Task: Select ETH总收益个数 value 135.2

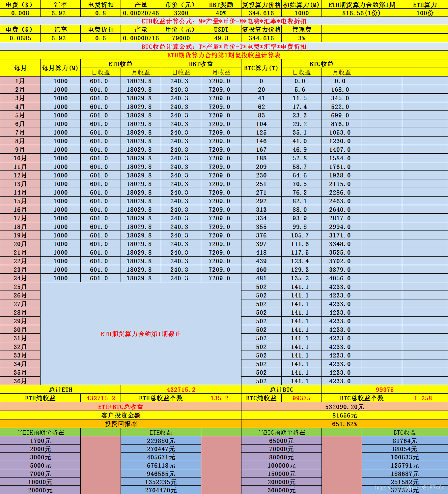Action: (221, 398)
